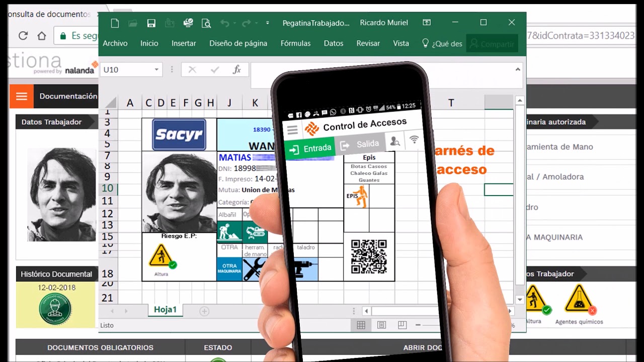Switch to Page Break Preview in status bar

(x=402, y=325)
